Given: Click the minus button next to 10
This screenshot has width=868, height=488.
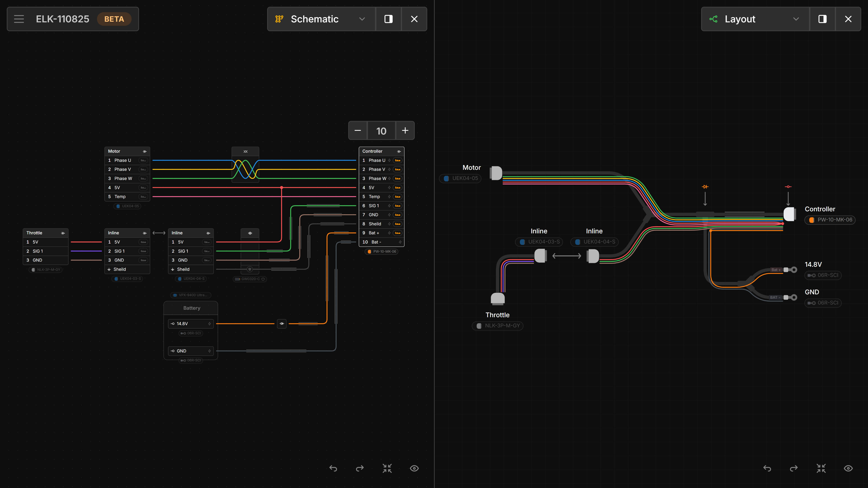Looking at the screenshot, I should coord(358,130).
